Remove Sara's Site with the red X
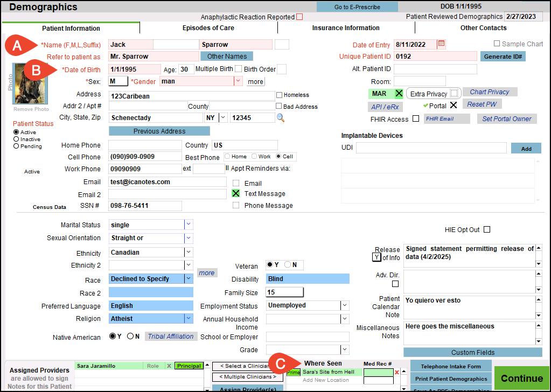 click(x=397, y=372)
